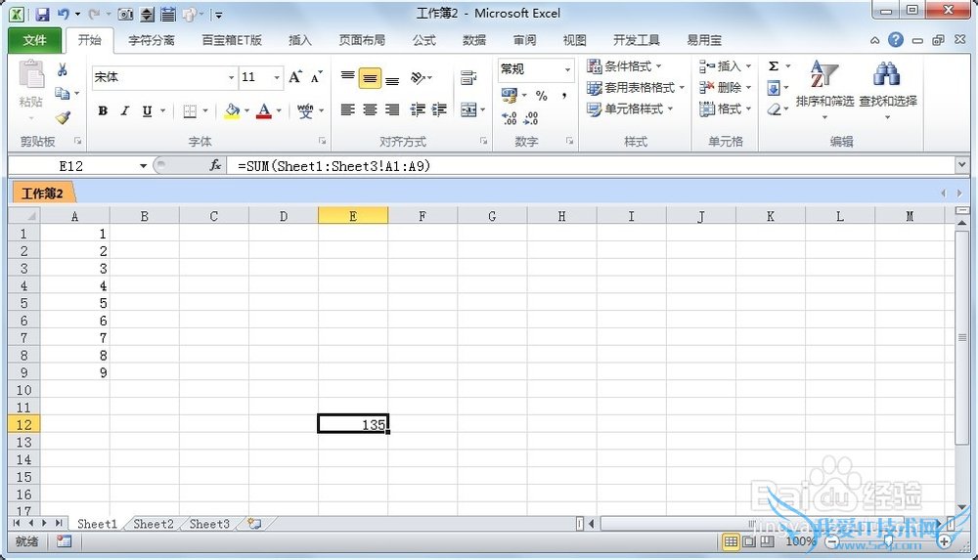Viewport: 978px width, 560px height.
Task: Switch to 插入 Insert tab
Action: tap(300, 40)
